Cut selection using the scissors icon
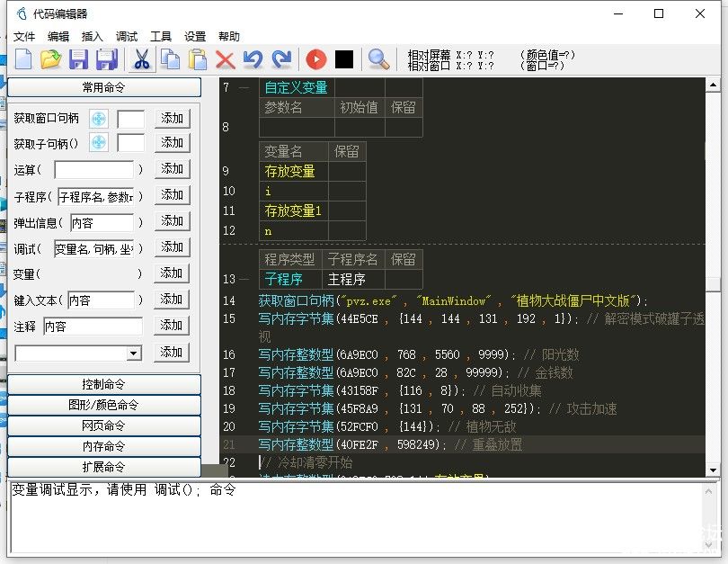728x564 pixels. (142, 59)
